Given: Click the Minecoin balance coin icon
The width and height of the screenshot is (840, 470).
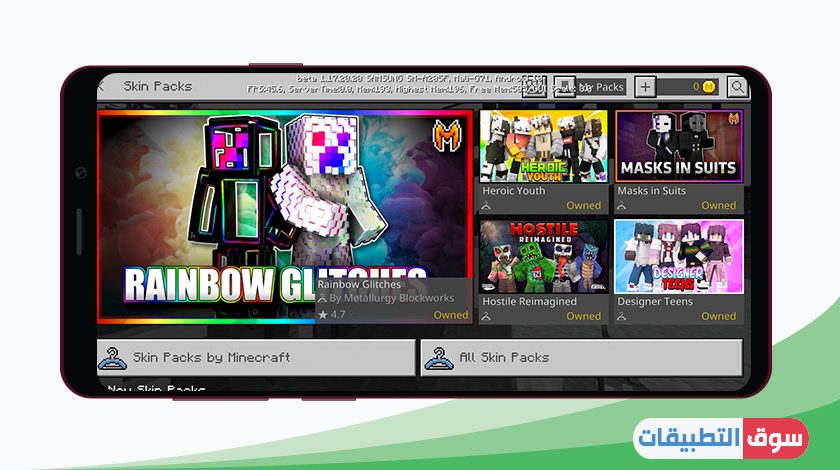Looking at the screenshot, I should [x=709, y=86].
